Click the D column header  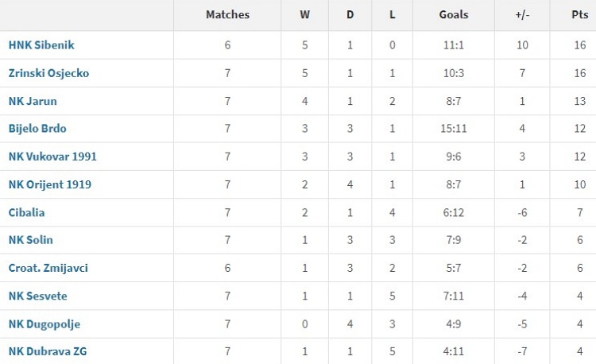(350, 15)
